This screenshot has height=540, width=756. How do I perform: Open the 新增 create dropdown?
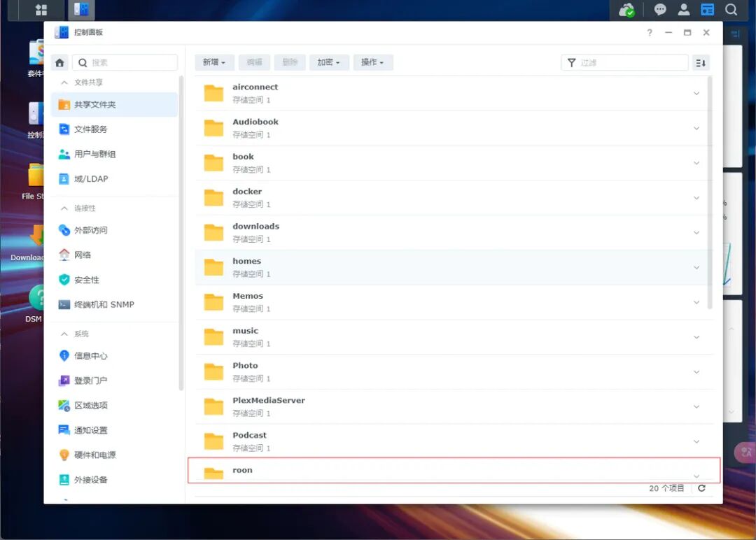pyautogui.click(x=214, y=62)
